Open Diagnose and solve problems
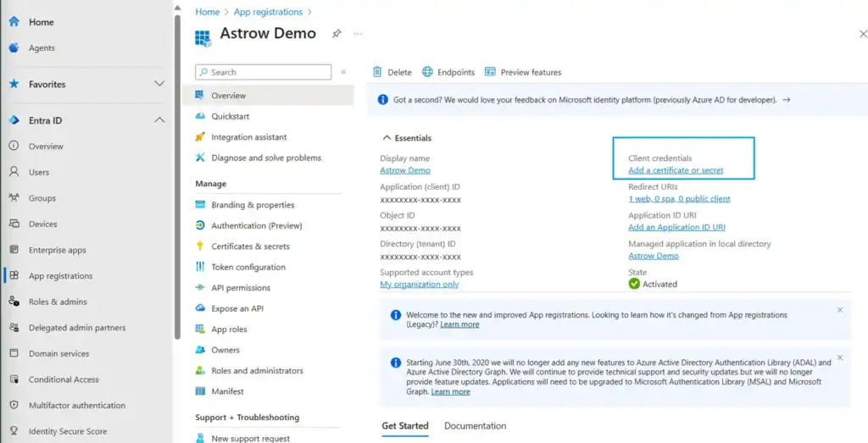This screenshot has width=868, height=443. point(268,158)
